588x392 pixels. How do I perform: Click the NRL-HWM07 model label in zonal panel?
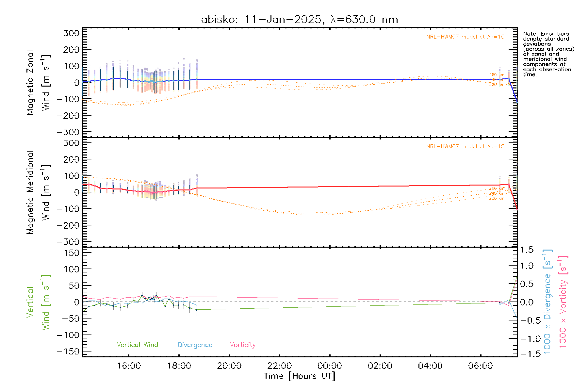[x=465, y=37]
